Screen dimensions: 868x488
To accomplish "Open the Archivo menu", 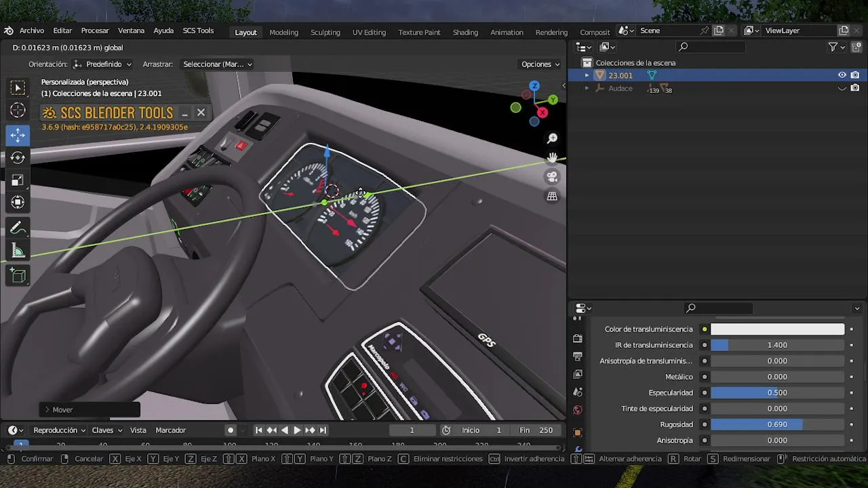I will point(32,30).
